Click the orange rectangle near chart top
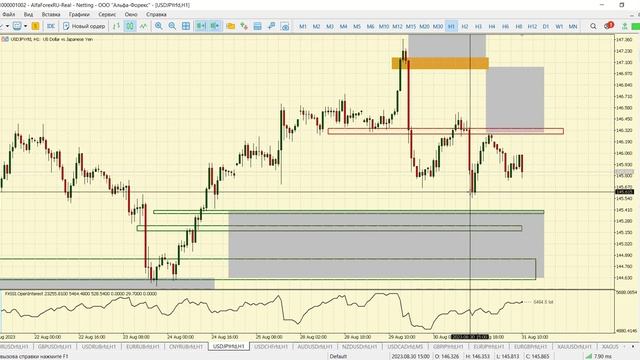The height and width of the screenshot is (360, 640). coord(440,63)
